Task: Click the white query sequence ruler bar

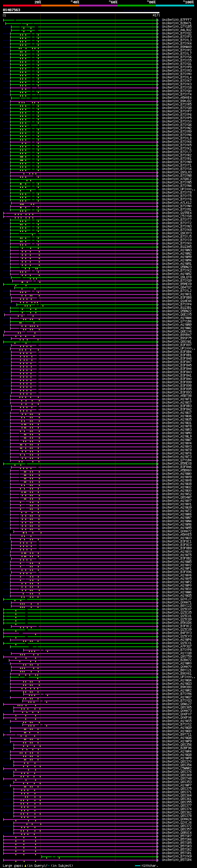Action: 81,12
